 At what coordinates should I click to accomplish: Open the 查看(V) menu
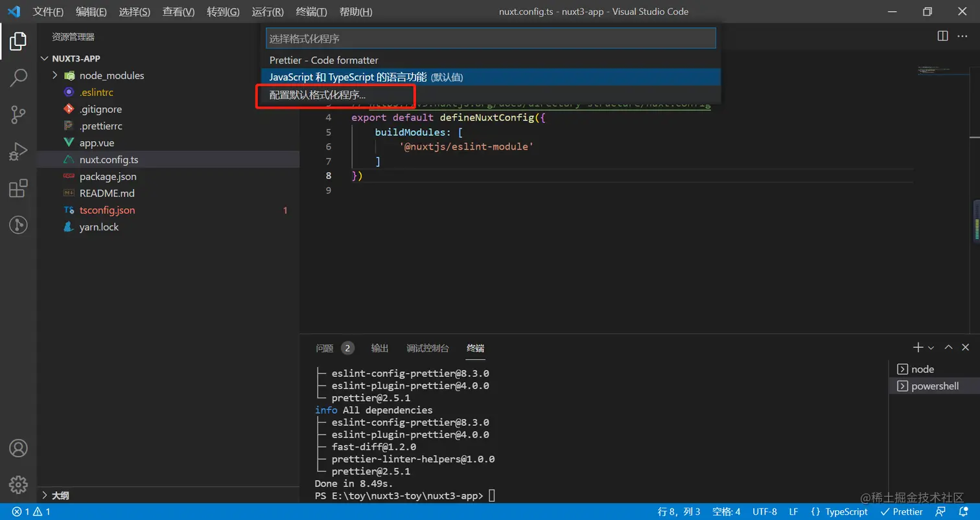179,12
